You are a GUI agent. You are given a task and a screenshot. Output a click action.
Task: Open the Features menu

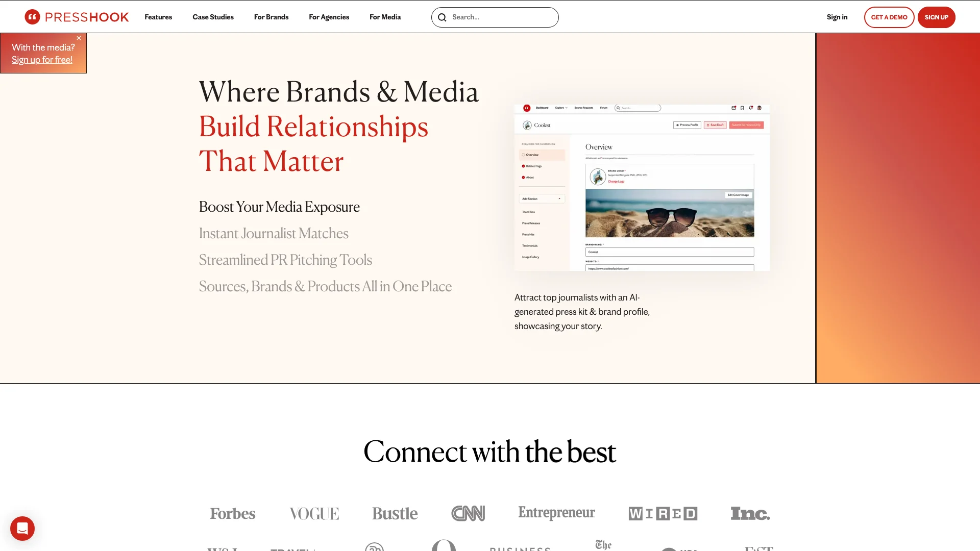[x=158, y=17]
